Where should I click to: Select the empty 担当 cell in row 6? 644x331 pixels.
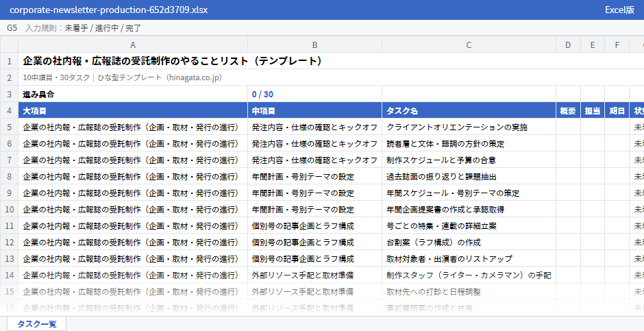(592, 143)
